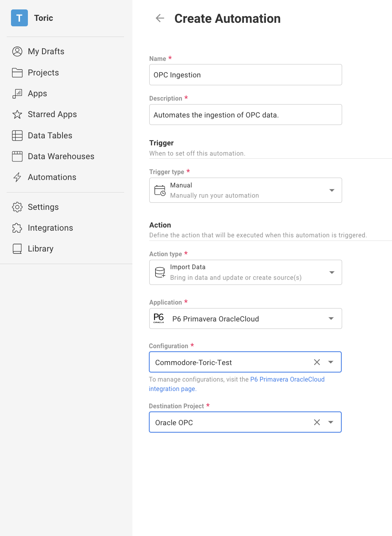This screenshot has height=536, width=392.
Task: Click the Toric logo icon
Action: pos(19,18)
